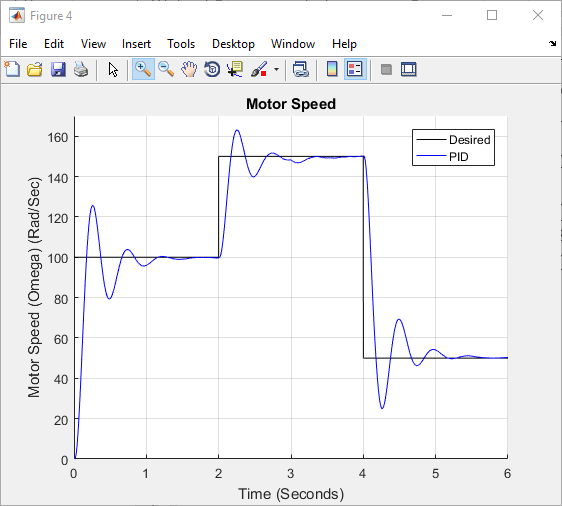Viewport: 562px width, 506px height.
Task: Select the Pan hand tool
Action: [189, 69]
